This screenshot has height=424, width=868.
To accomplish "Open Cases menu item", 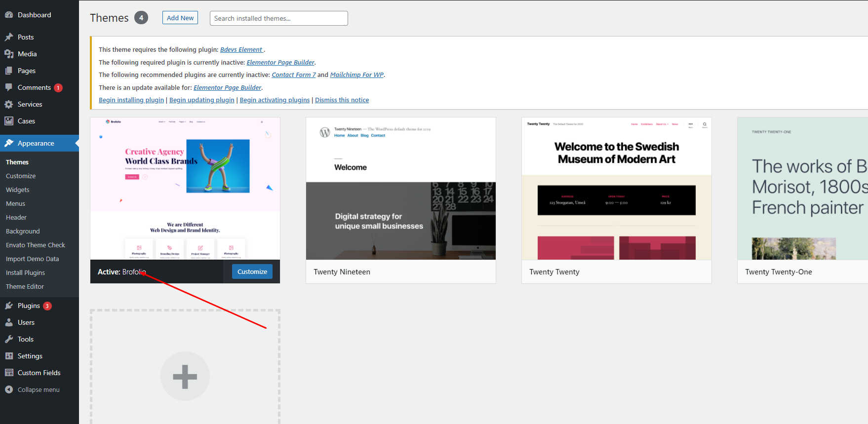I will coord(39,121).
